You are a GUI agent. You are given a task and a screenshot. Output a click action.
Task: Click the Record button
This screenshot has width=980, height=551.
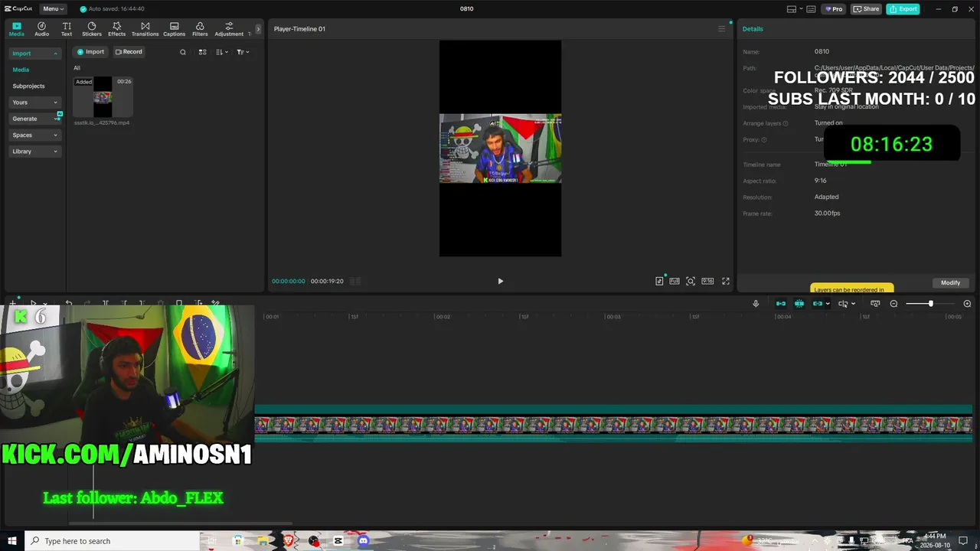pos(129,52)
